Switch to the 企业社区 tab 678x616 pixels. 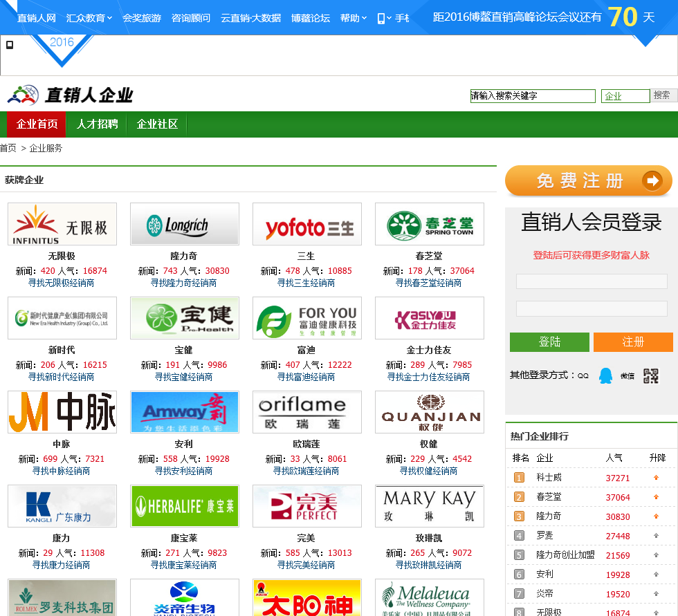coord(157,124)
